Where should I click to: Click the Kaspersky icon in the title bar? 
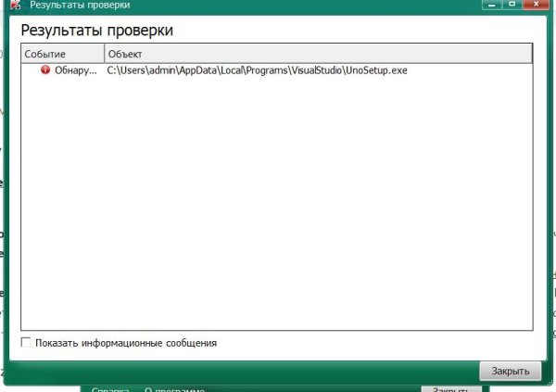tap(16, 5)
